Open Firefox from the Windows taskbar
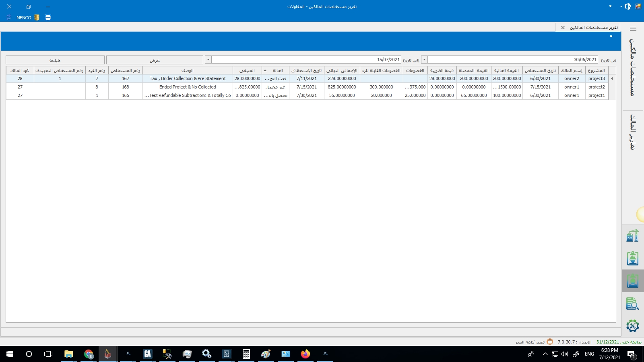The height and width of the screenshot is (362, 644). 305,354
